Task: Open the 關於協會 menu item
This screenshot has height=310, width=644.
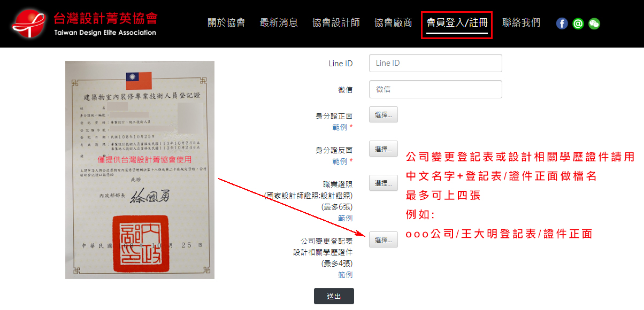Action: [226, 22]
